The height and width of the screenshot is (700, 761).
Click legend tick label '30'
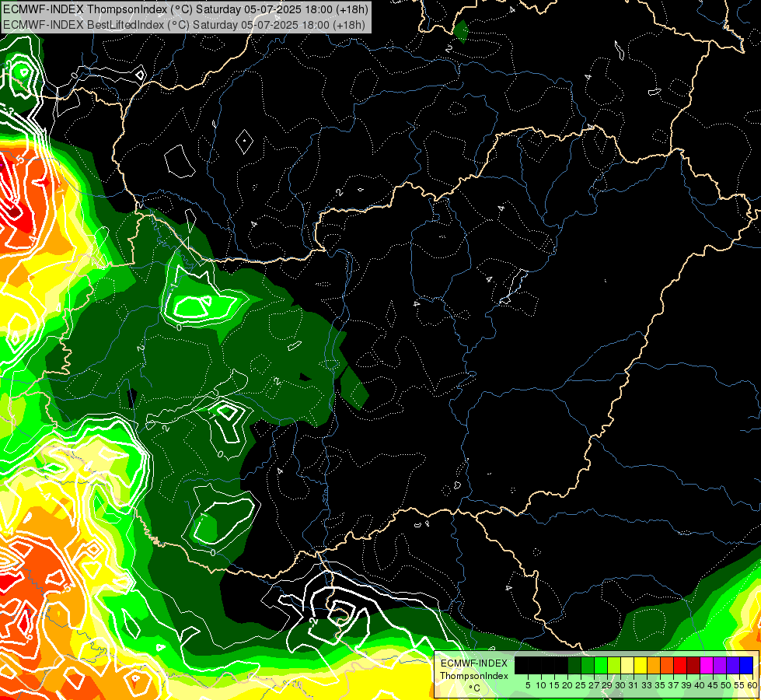[621, 685]
